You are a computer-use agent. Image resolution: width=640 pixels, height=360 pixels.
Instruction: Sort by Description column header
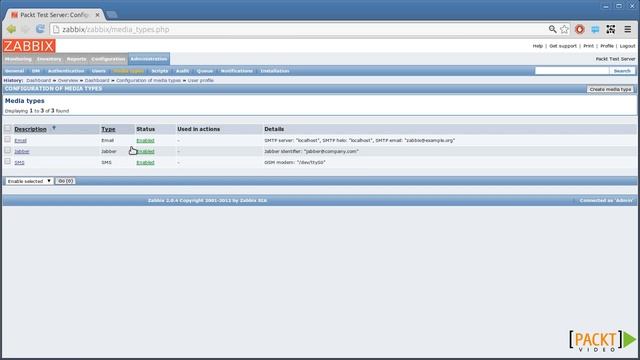click(x=30, y=129)
